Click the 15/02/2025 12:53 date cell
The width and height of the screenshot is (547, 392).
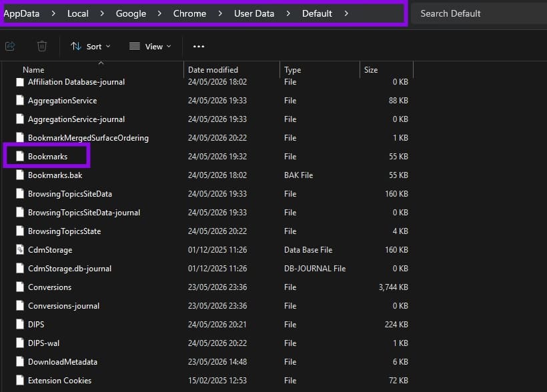point(217,381)
